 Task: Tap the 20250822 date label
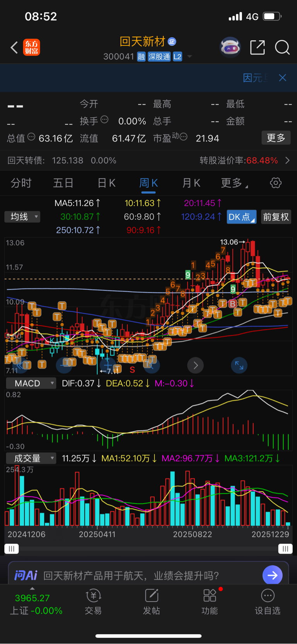click(192, 534)
